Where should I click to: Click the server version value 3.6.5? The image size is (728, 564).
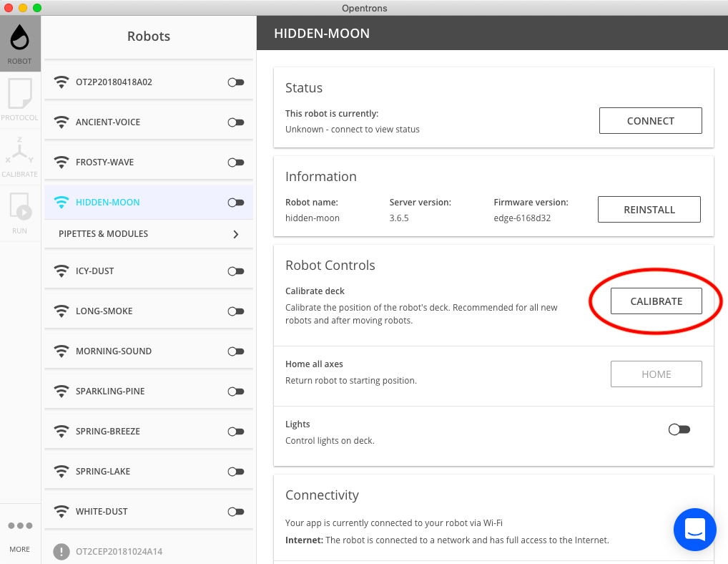[399, 218]
